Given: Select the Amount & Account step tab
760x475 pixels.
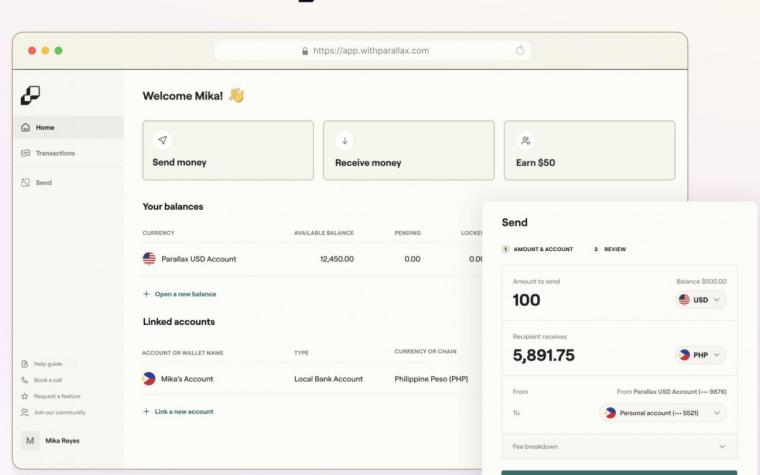Looking at the screenshot, I should [538, 249].
